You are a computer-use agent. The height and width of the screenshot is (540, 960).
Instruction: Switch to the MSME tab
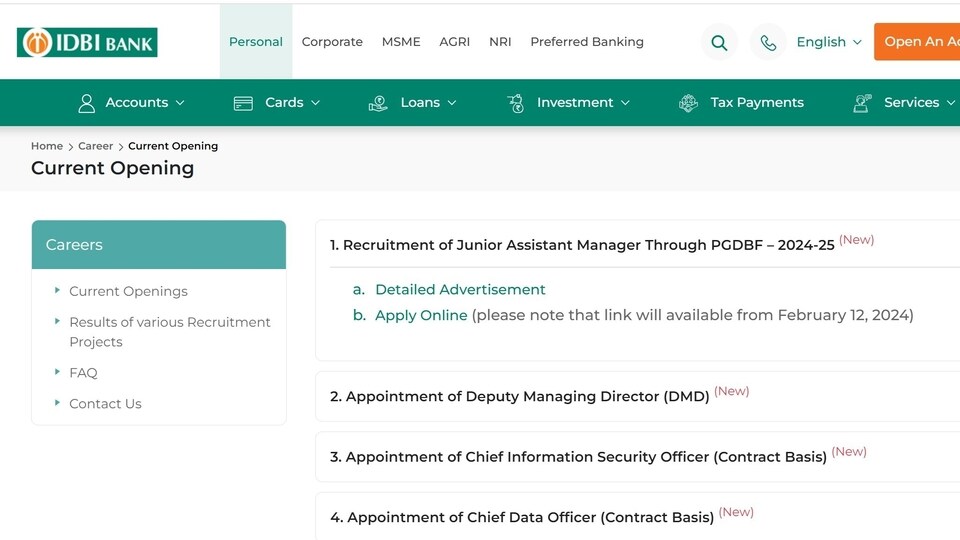tap(401, 42)
